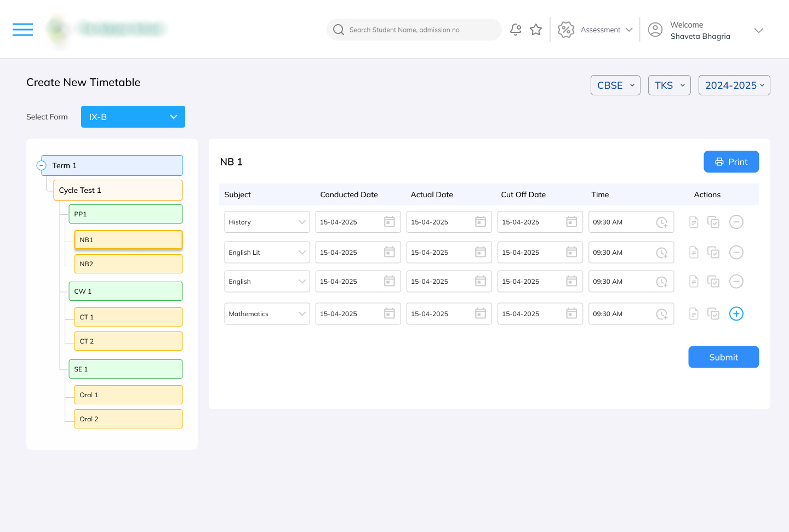Open calendar for Mathematics Cut Off Date
Viewport: 789px width, 532px height.
click(571, 314)
